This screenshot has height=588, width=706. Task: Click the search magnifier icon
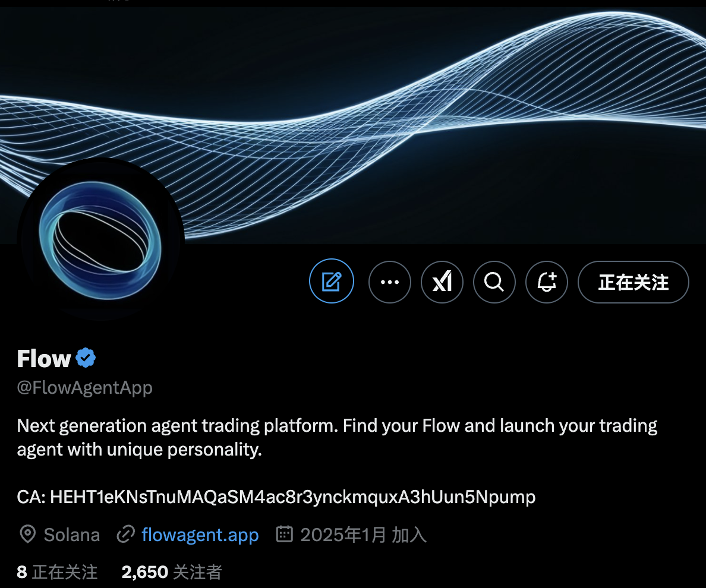[494, 282]
